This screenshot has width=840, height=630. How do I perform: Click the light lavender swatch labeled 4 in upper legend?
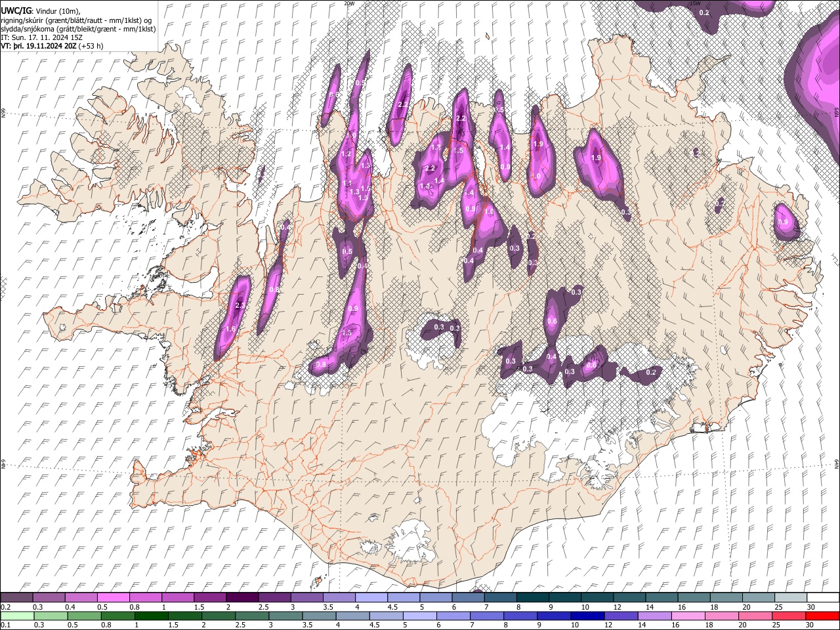371,597
